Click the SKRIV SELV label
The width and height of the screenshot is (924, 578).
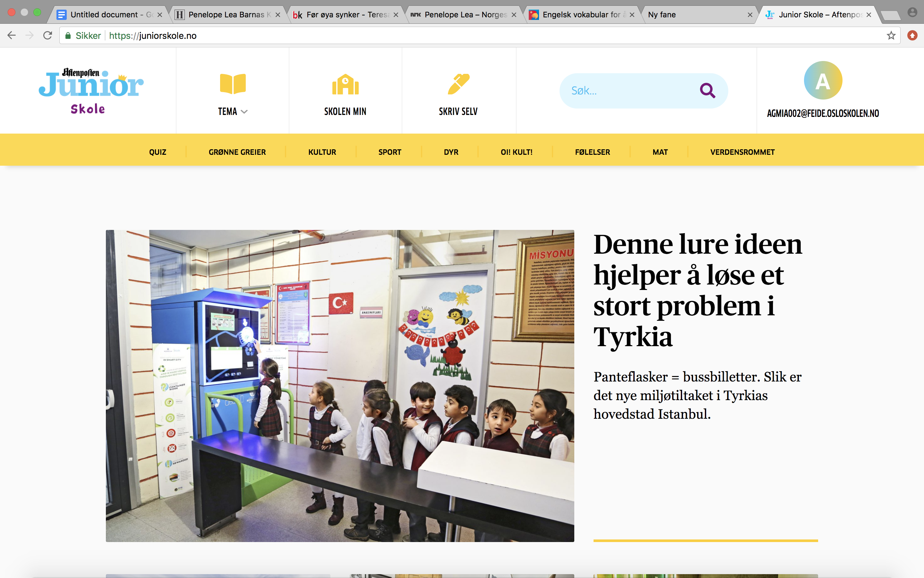coord(458,112)
